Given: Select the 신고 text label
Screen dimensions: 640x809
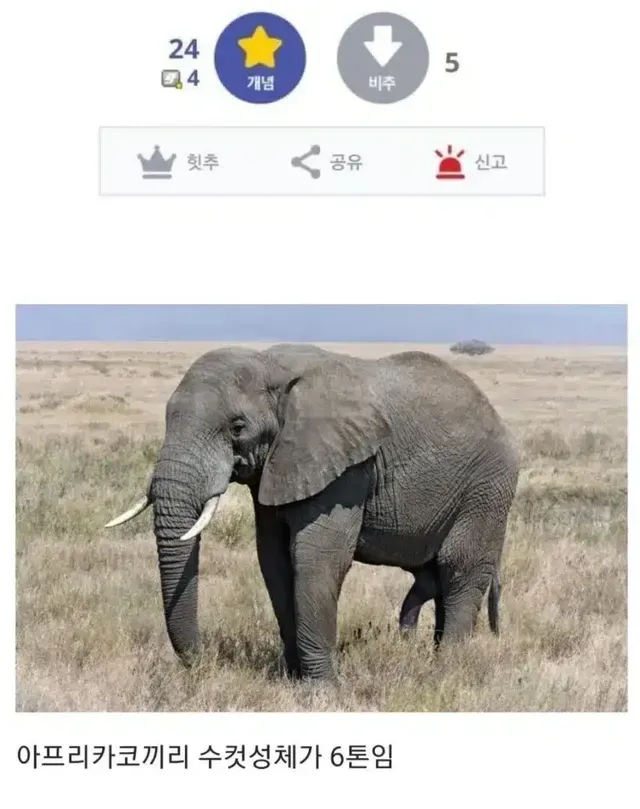Looking at the screenshot, I should coord(490,162).
